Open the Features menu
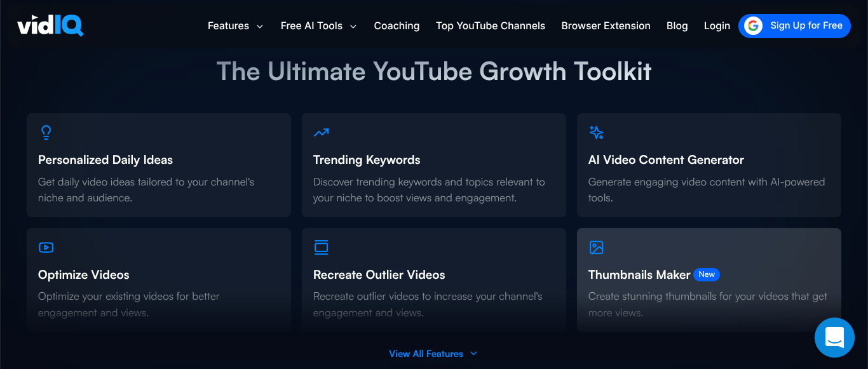Viewport: 868px width, 369px height. 235,26
